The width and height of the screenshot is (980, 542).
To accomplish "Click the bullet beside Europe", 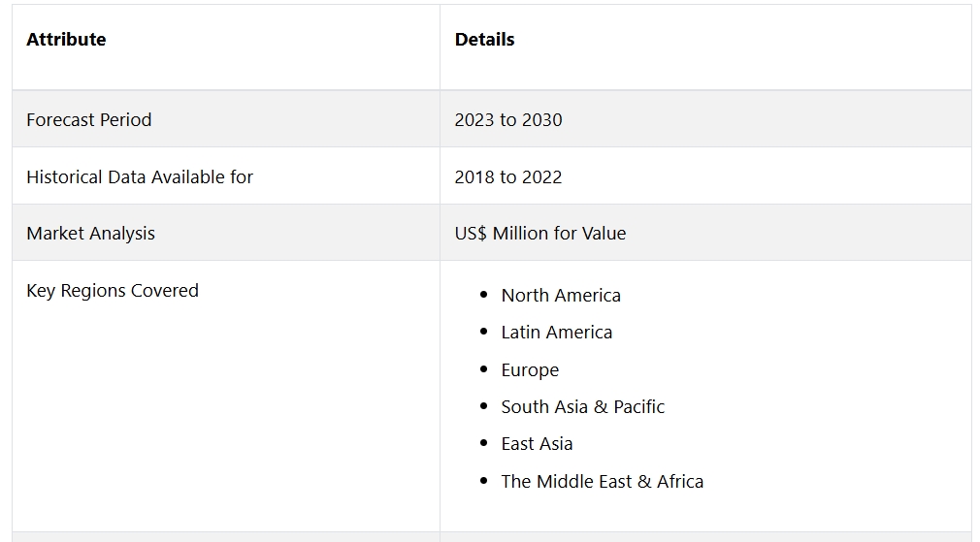I will (484, 369).
